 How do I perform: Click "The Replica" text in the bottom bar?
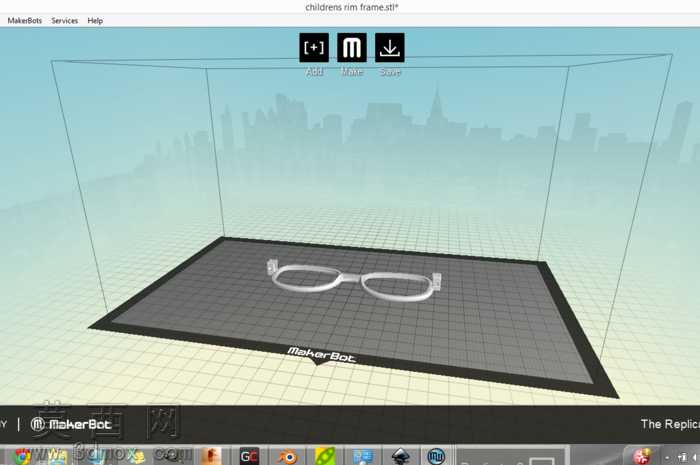coord(670,424)
